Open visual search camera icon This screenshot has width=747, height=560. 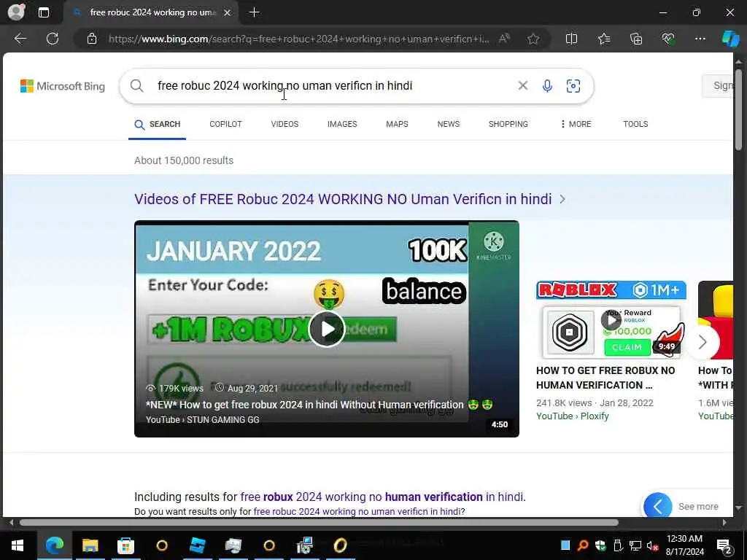(x=573, y=86)
